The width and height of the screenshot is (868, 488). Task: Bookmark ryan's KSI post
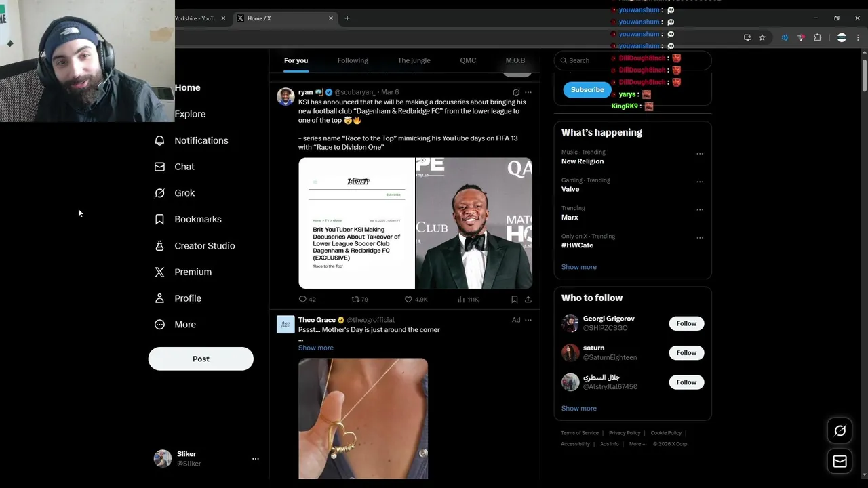(x=515, y=299)
